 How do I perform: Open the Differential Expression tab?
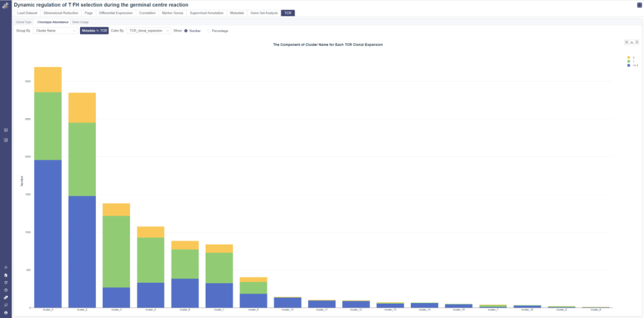pyautogui.click(x=116, y=13)
